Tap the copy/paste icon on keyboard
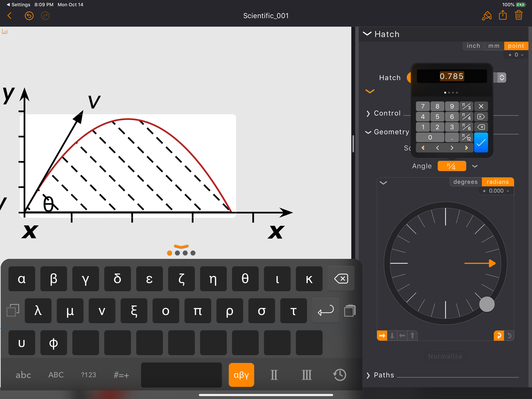The image size is (532, 399). pyautogui.click(x=350, y=310)
